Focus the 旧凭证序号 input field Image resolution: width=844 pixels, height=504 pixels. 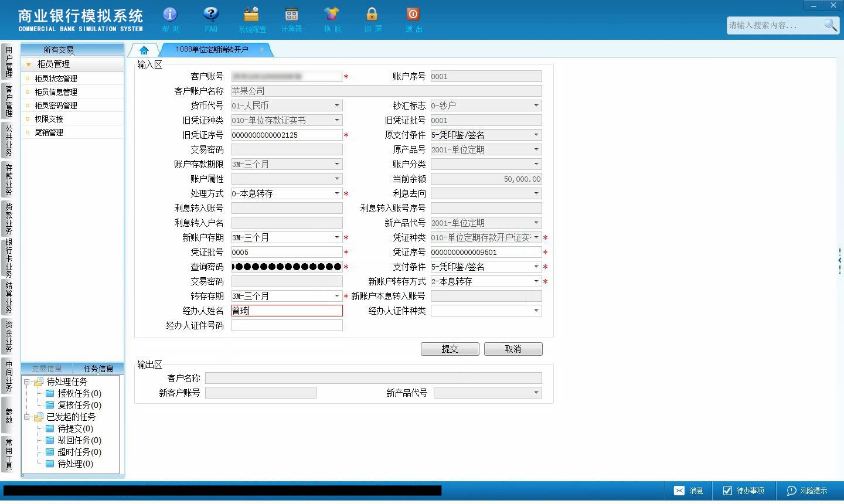[287, 135]
